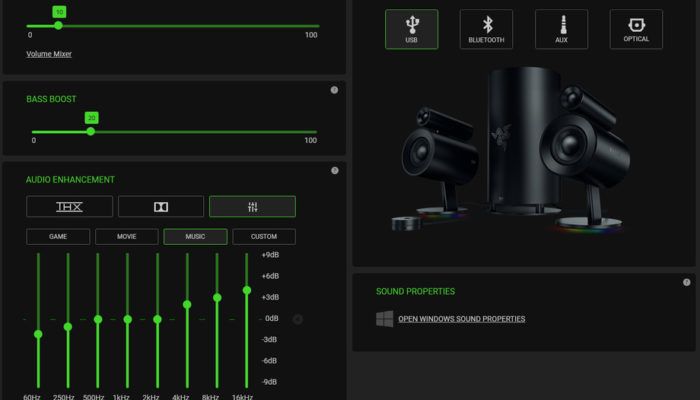Click the 8kHz equalizer band handle

click(x=217, y=297)
